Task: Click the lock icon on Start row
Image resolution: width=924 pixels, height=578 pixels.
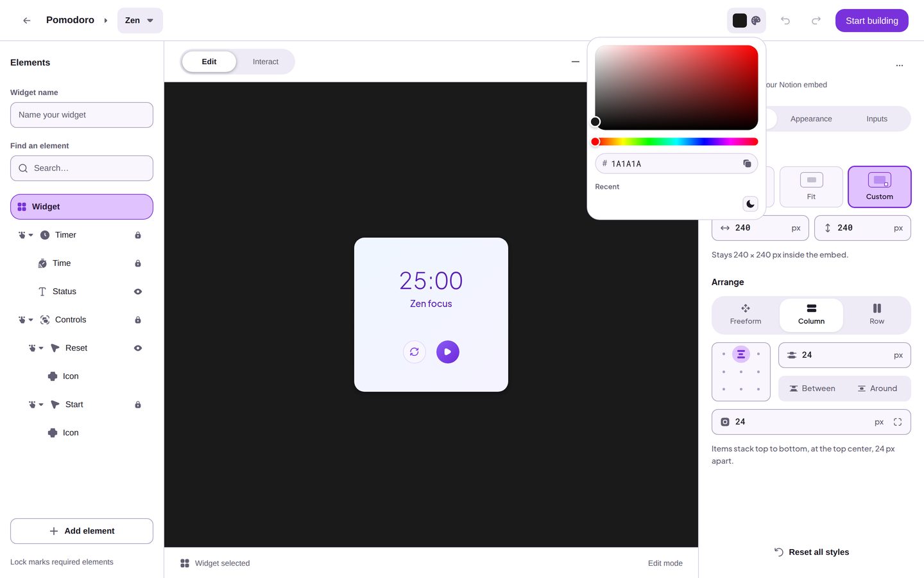Action: (x=138, y=405)
